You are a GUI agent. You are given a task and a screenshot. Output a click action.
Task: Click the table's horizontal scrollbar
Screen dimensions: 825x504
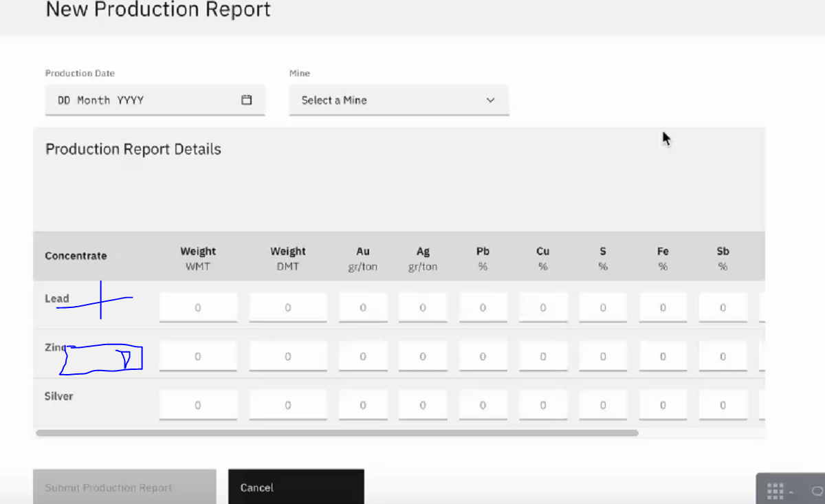(337, 433)
